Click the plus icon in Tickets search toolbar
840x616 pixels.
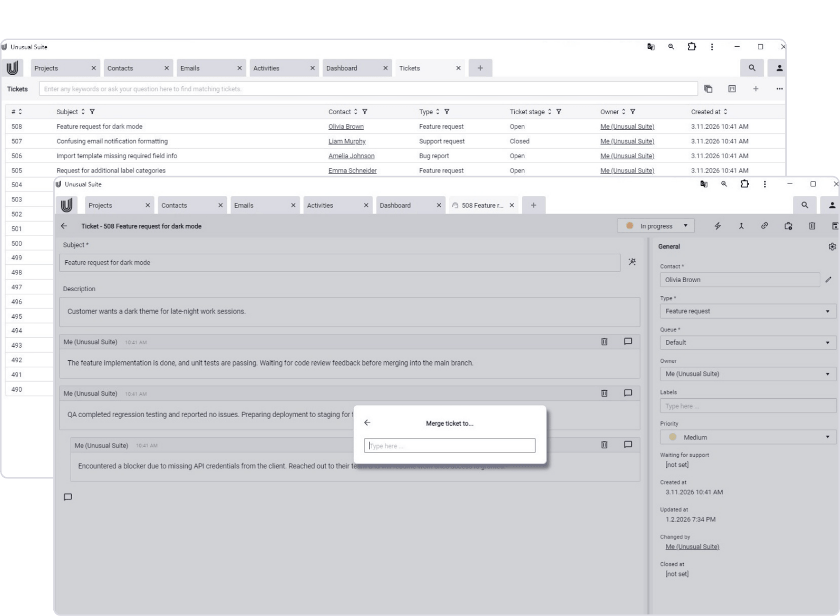(756, 89)
